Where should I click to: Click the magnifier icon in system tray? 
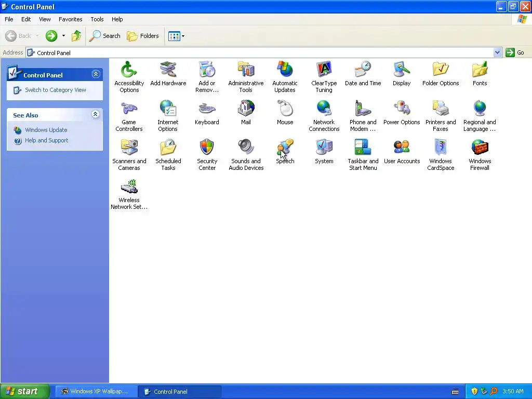[494, 392]
